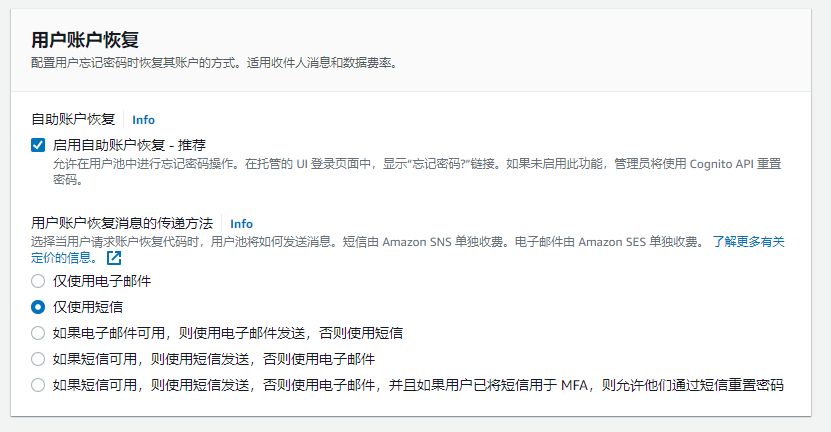Click label 如果电子邮件可用，则使用电子邮件发送，否则使用短信
Screen dimensions: 831x432
tap(227, 333)
